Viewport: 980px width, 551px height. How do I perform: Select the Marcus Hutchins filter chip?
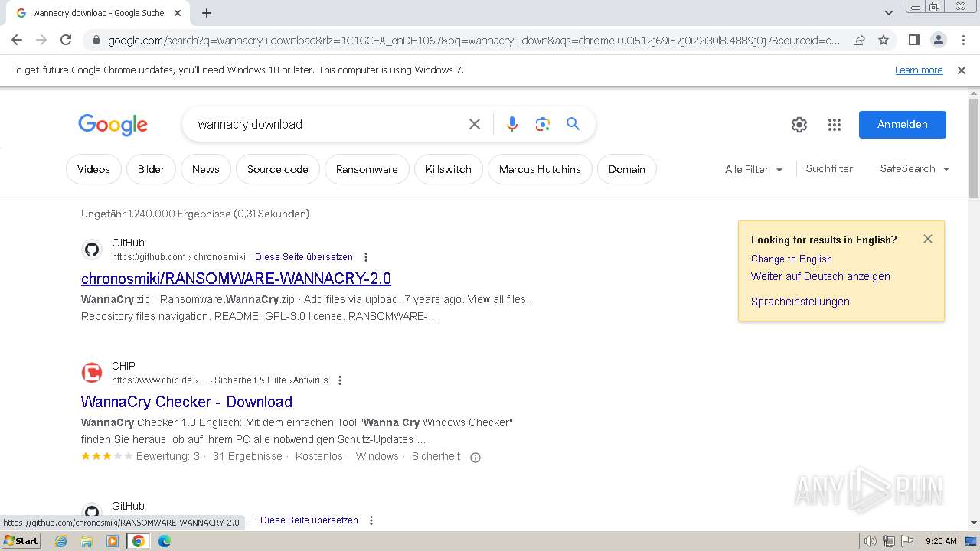click(x=540, y=169)
